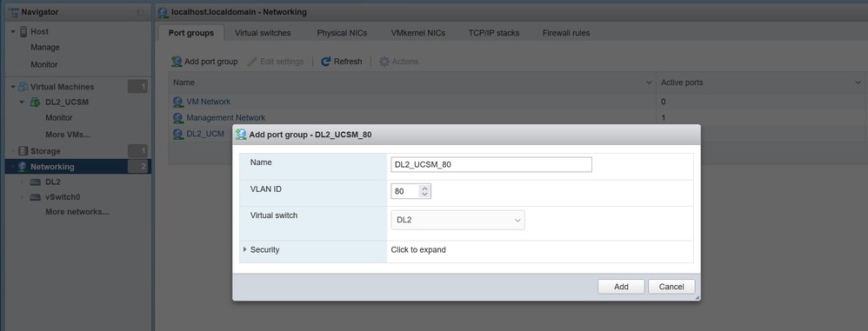Screen dimensions: 868x331
Task: Click the Add port group globe icon
Action: pos(177,62)
